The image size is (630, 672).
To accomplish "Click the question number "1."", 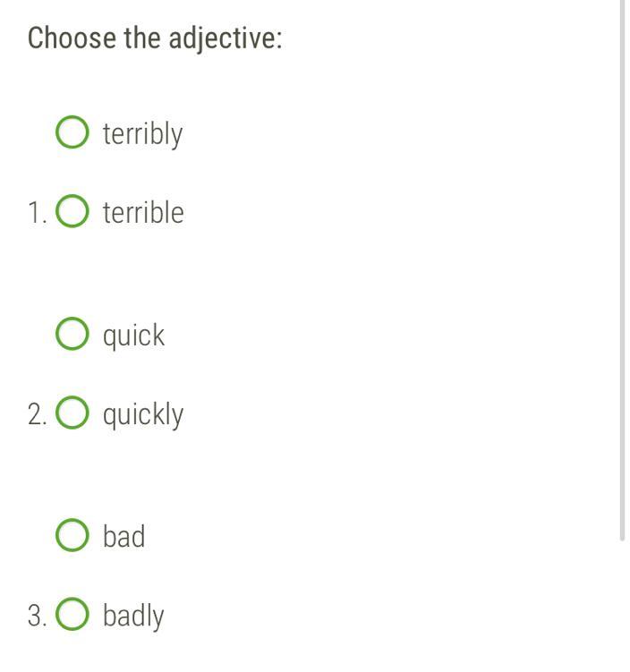I will coord(38,213).
